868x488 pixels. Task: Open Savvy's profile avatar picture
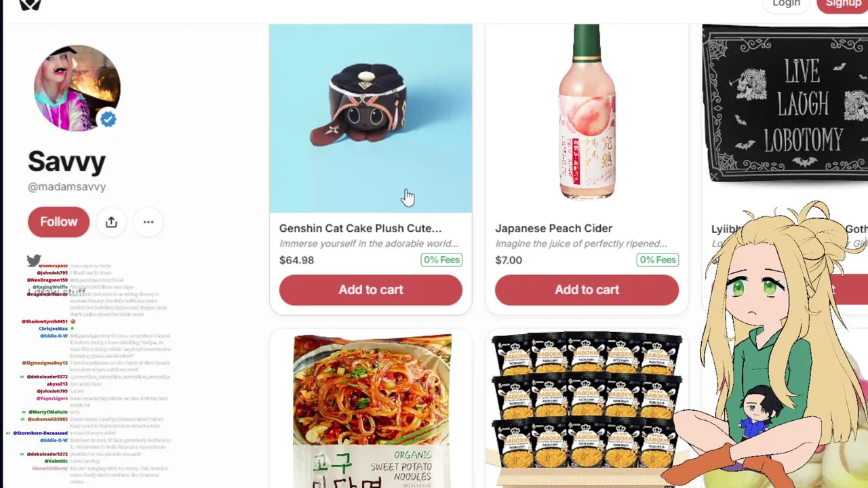tap(77, 88)
